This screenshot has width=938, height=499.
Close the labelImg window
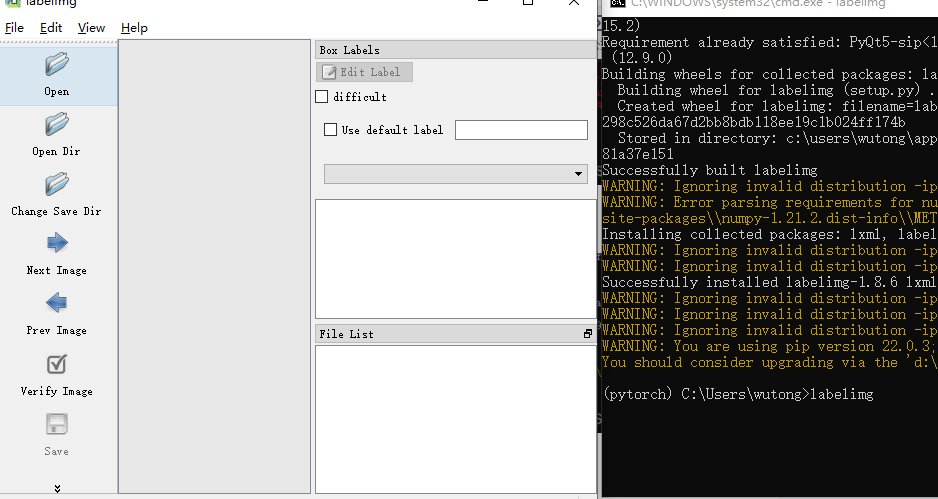[574, 2]
